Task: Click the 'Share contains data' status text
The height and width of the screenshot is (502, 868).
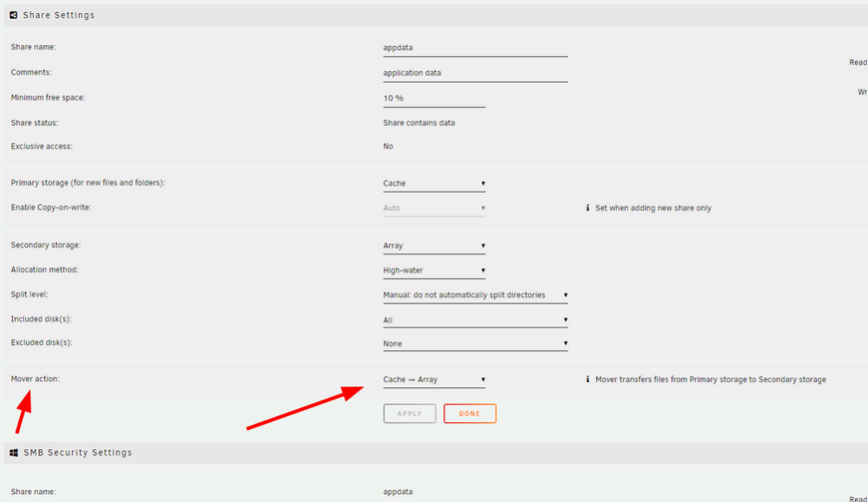Action: click(419, 123)
